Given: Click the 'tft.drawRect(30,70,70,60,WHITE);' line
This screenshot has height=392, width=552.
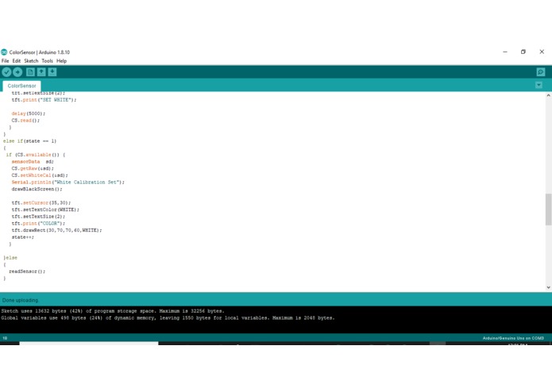Looking at the screenshot, I should pos(56,230).
